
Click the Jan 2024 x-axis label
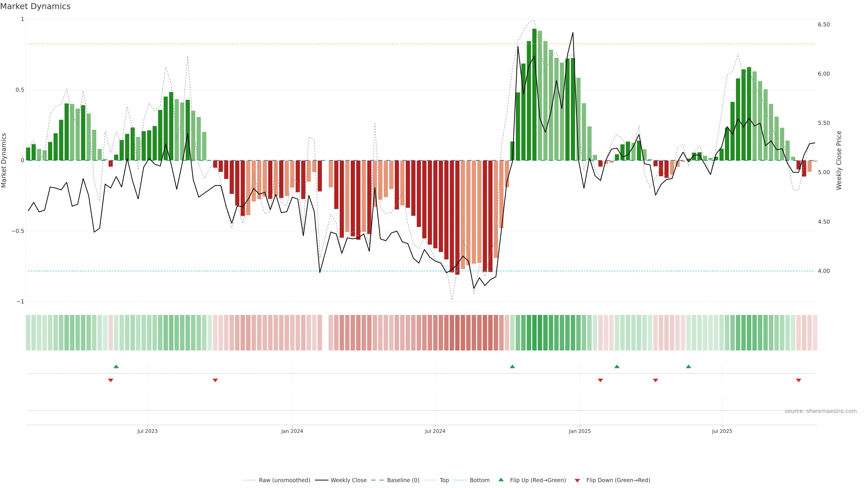tap(292, 431)
